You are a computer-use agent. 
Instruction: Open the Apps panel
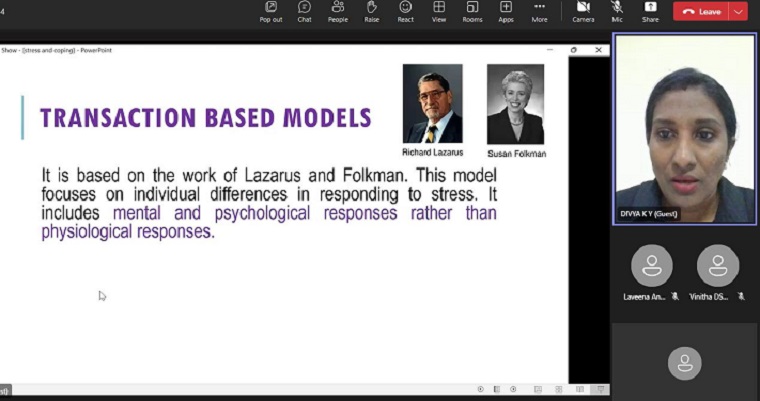[506, 11]
